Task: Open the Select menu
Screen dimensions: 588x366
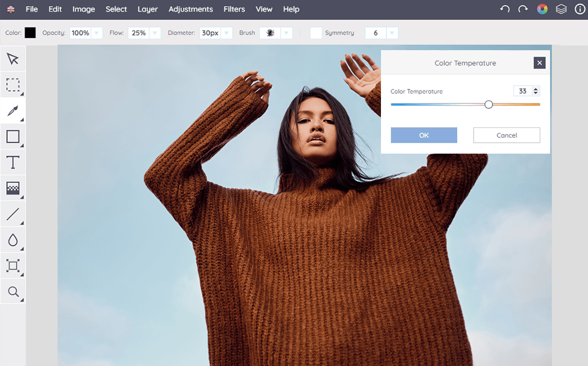Action: (116, 9)
